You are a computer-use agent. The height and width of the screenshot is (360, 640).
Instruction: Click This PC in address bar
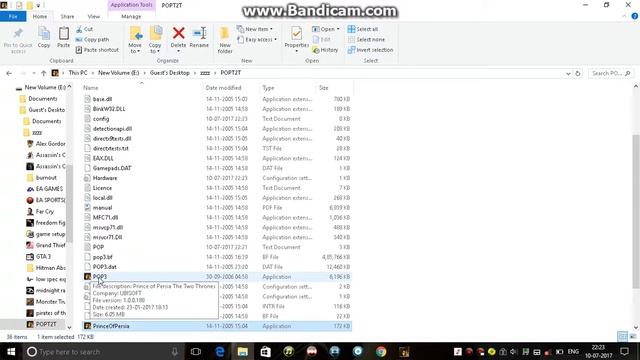(x=78, y=73)
